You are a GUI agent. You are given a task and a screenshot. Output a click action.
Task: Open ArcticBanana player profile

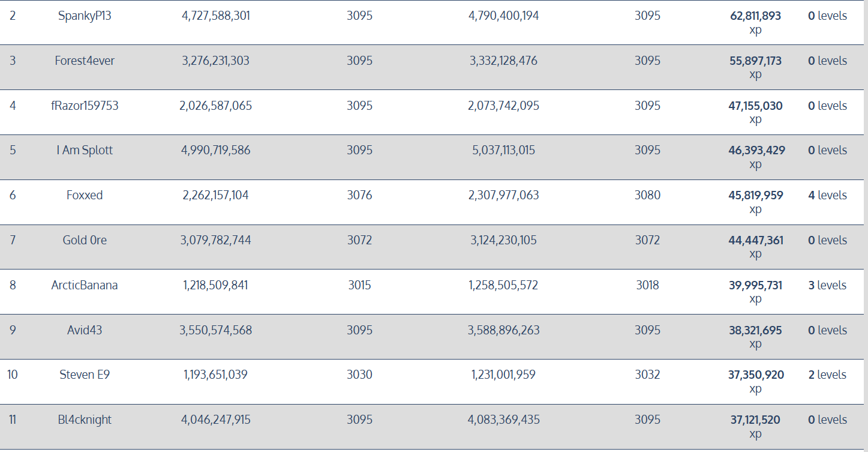tap(85, 285)
